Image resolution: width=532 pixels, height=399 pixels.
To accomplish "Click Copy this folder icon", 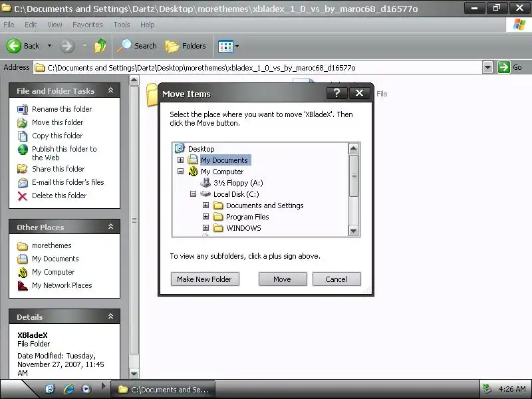I will [23, 136].
